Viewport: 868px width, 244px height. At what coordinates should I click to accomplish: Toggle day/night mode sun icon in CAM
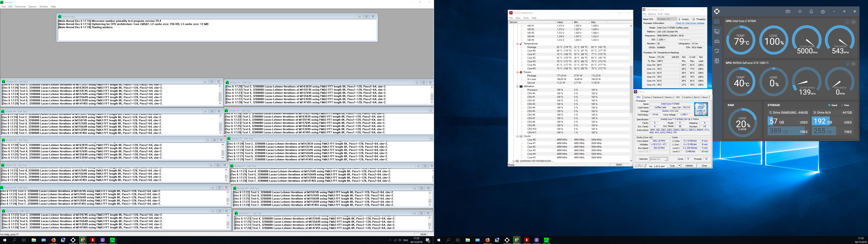point(800,11)
